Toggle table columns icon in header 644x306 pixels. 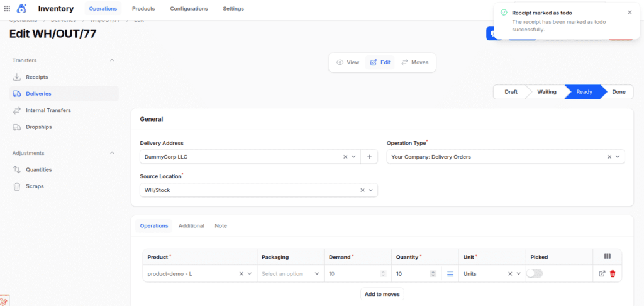click(607, 256)
